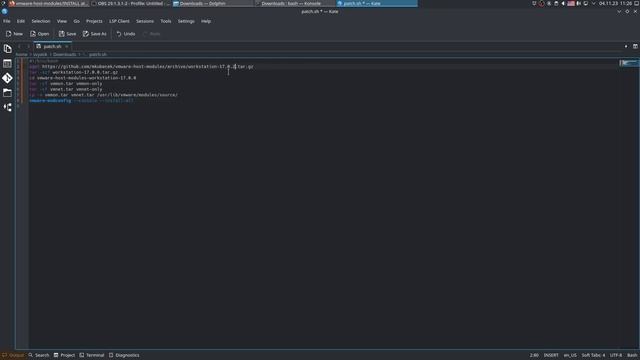Open the en_US dictionary selector
The width and height of the screenshot is (640, 360).
tap(570, 356)
